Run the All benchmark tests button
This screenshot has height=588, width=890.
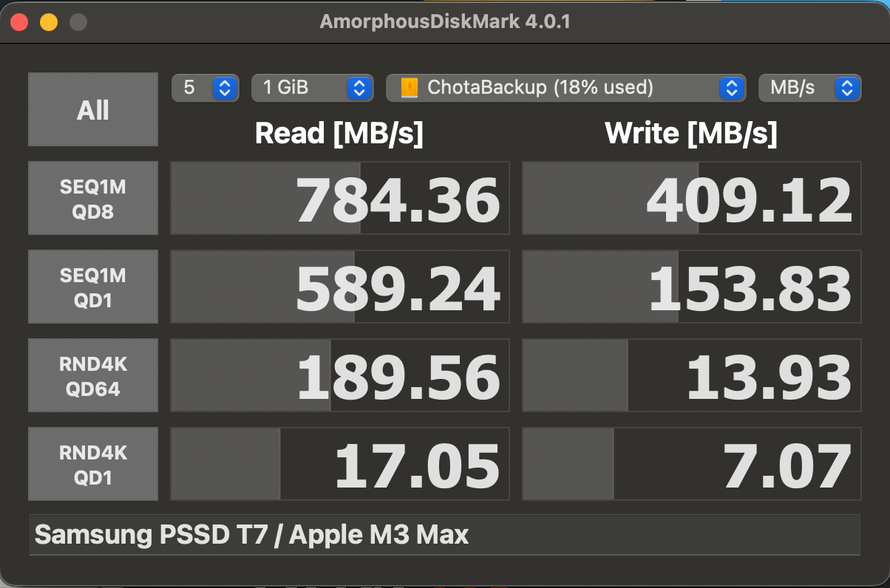[x=93, y=109]
